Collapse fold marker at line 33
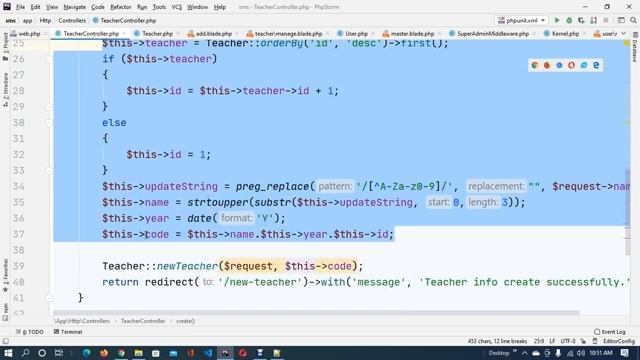The height and width of the screenshot is (360, 640). [49, 171]
